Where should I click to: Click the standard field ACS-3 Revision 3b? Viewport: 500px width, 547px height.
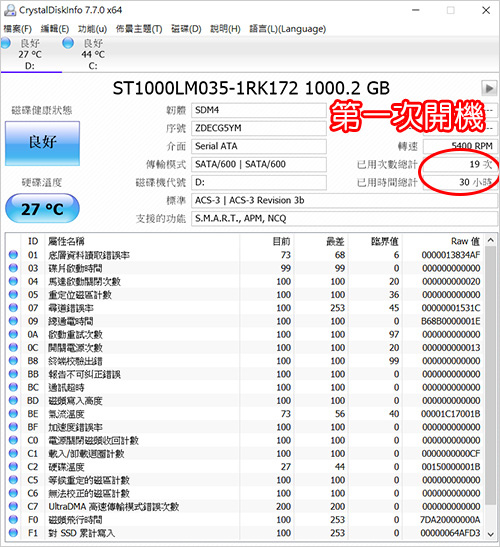click(x=344, y=201)
